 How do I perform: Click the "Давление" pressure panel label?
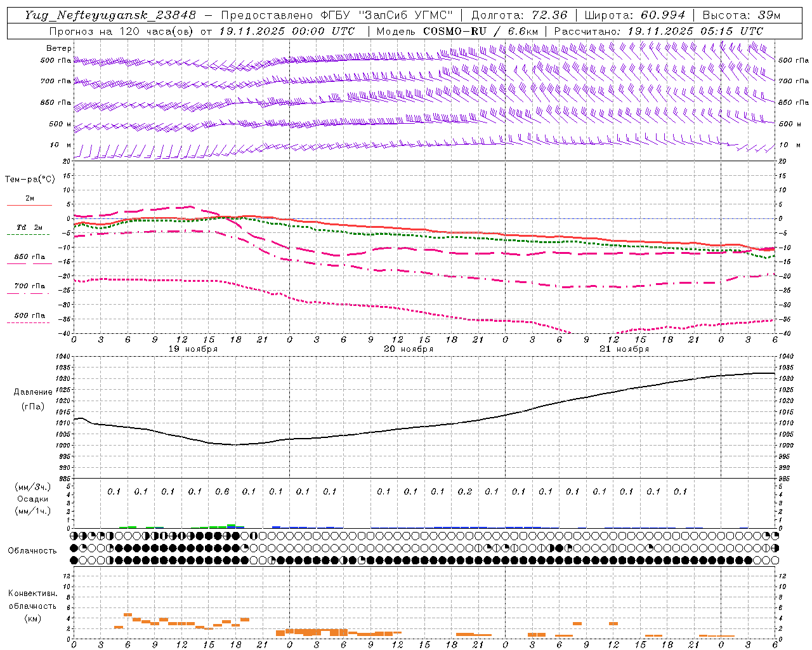33,392
